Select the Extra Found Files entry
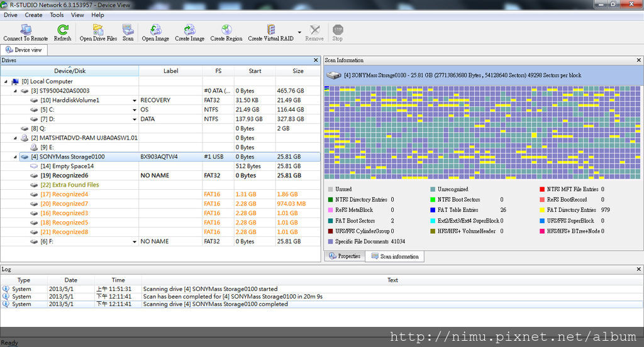 (x=69, y=185)
